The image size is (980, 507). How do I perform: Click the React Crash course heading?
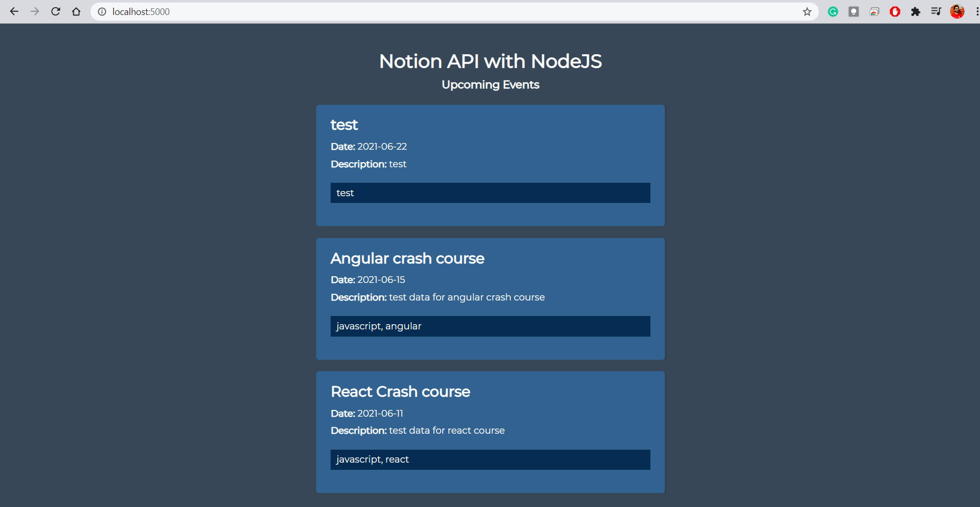(x=400, y=391)
